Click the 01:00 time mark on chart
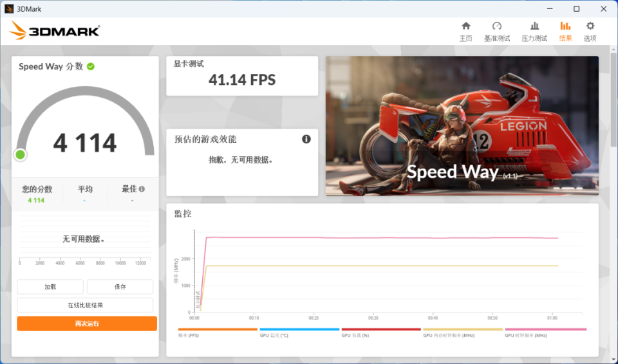Viewport: 618px width, 364px height. coord(552,318)
